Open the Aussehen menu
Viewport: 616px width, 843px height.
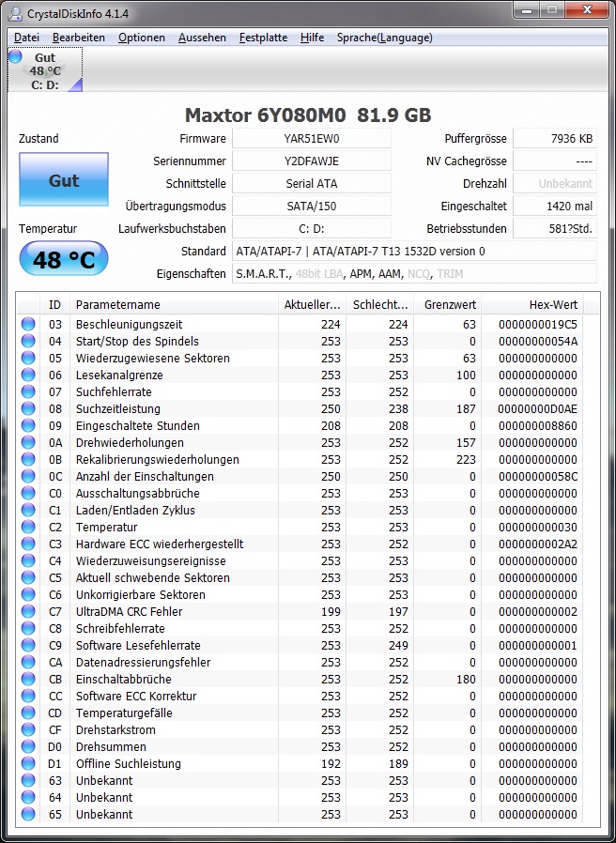click(202, 38)
